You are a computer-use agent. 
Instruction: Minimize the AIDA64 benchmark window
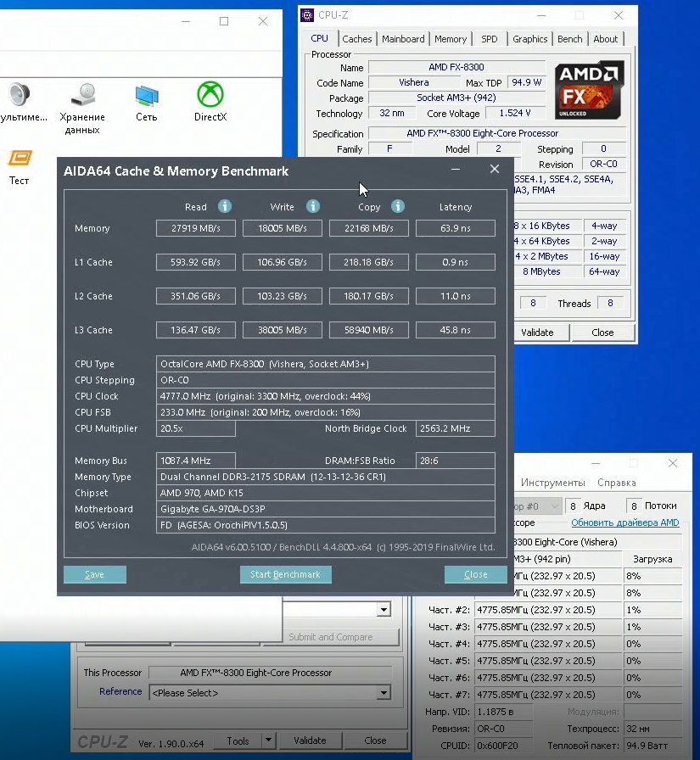456,169
